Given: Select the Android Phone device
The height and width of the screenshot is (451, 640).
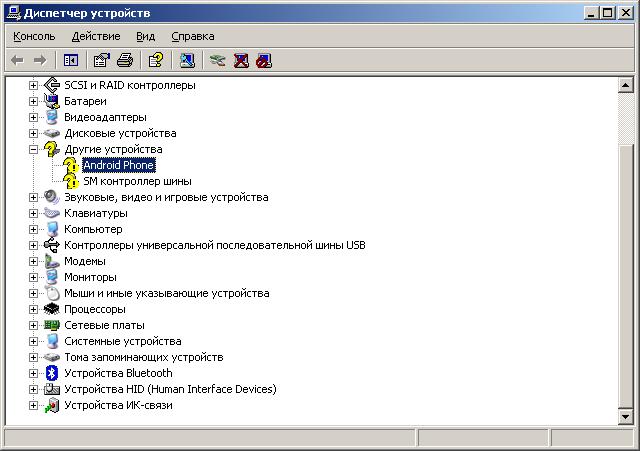Looking at the screenshot, I should pyautogui.click(x=118, y=165).
